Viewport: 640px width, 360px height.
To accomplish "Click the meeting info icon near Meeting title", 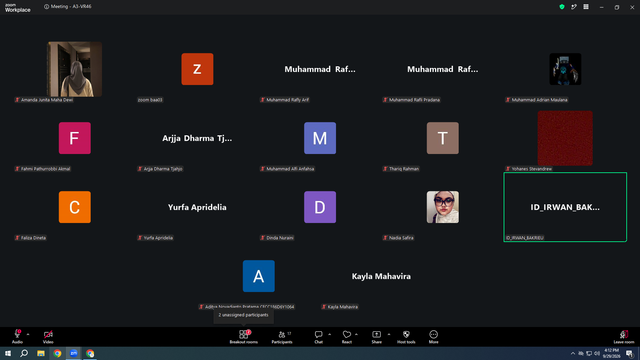I will point(47,7).
